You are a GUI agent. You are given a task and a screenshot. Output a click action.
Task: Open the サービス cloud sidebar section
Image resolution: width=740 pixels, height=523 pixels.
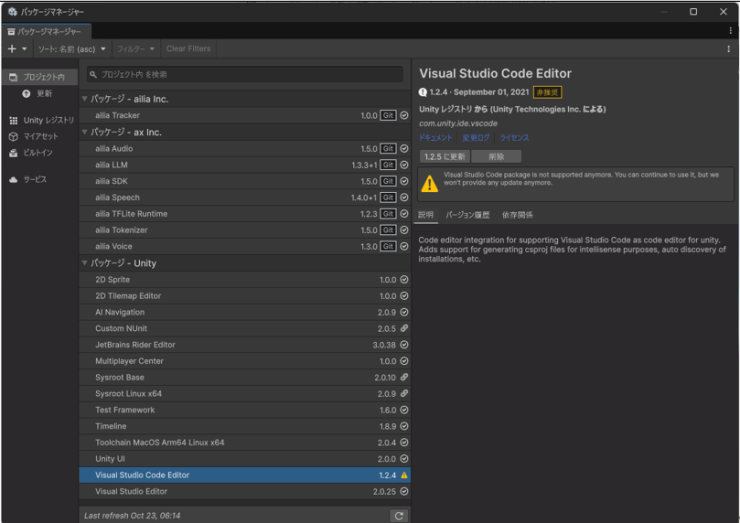(x=34, y=179)
